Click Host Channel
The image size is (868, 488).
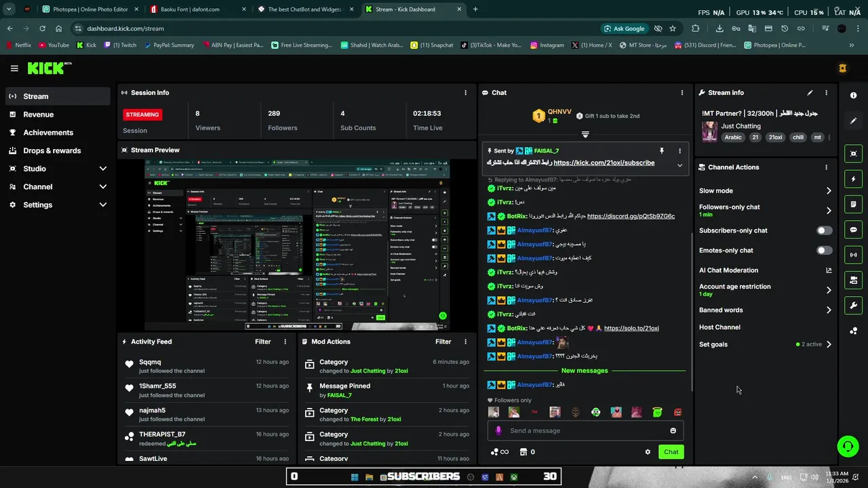[x=719, y=327]
